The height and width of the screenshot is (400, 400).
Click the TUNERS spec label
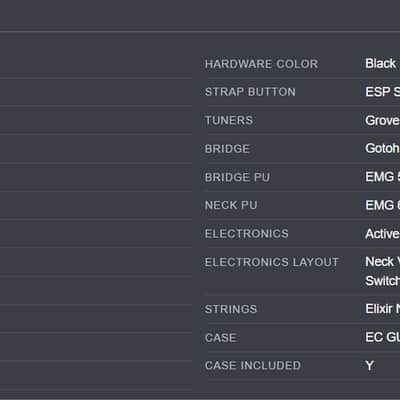point(229,120)
